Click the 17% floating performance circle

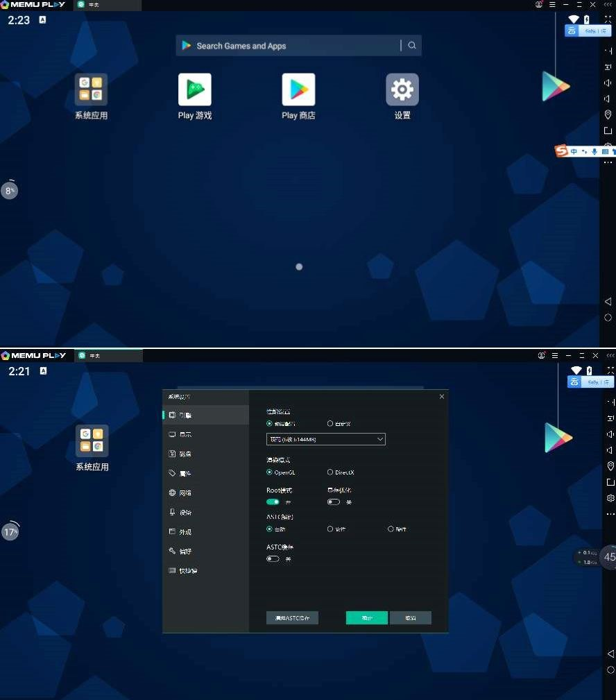tap(10, 533)
